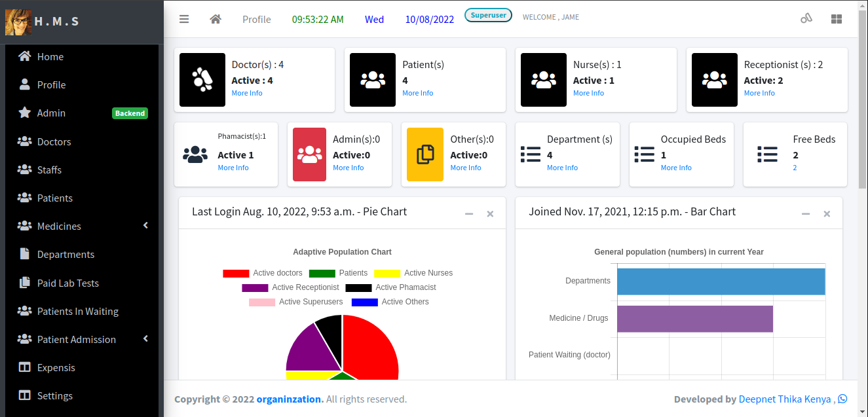
Task: Click the user avatar photo in sidebar header
Action: [18, 22]
